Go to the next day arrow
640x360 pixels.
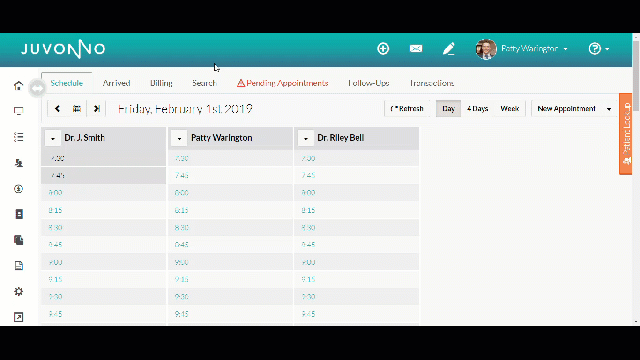coord(96,109)
